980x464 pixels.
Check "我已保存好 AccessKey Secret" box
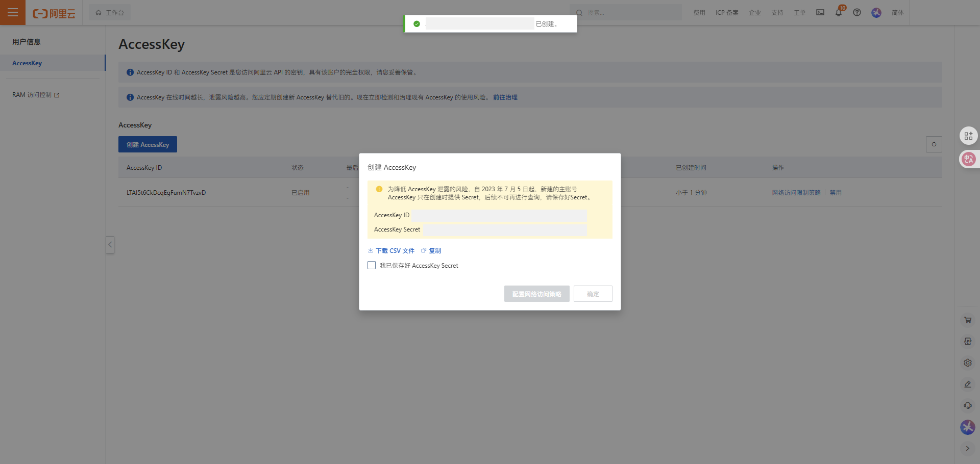[372, 265]
